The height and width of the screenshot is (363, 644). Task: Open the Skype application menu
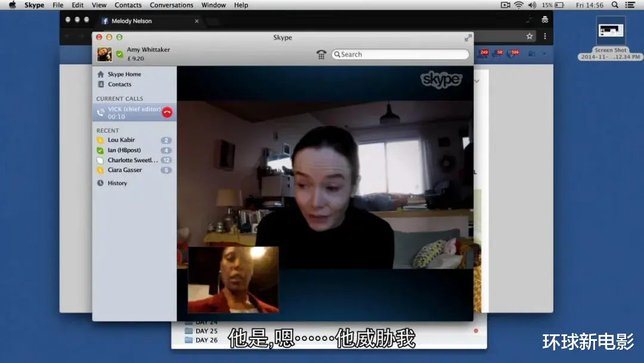pyautogui.click(x=34, y=5)
